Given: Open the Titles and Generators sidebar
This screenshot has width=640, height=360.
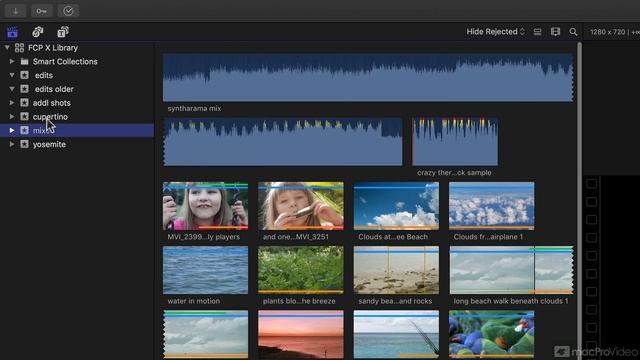Looking at the screenshot, I should [63, 32].
